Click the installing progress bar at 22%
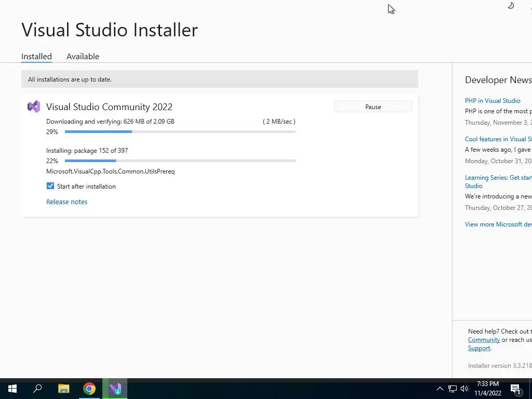Screen dimensions: 532x399 (180, 161)
